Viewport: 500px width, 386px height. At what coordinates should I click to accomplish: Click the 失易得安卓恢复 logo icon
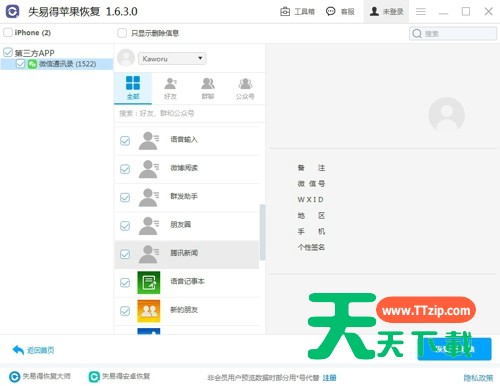(94, 377)
